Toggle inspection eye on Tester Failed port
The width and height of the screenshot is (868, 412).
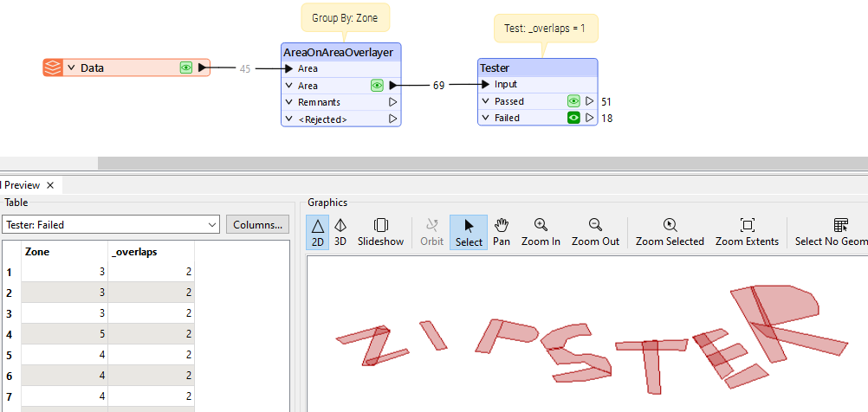pyautogui.click(x=573, y=118)
